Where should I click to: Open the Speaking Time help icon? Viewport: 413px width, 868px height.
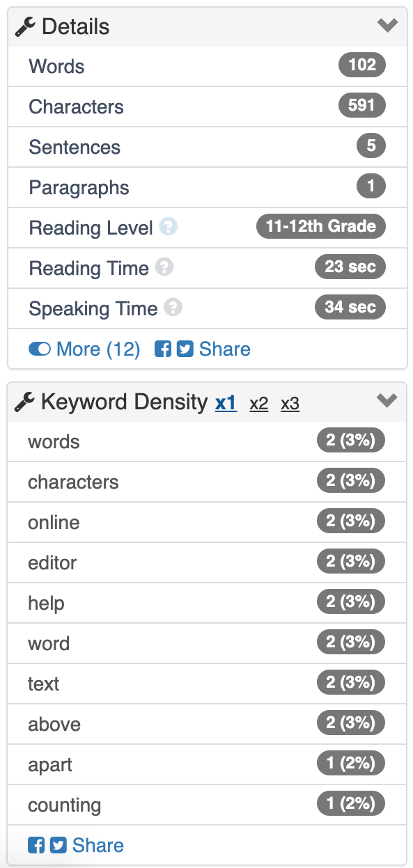click(x=173, y=308)
